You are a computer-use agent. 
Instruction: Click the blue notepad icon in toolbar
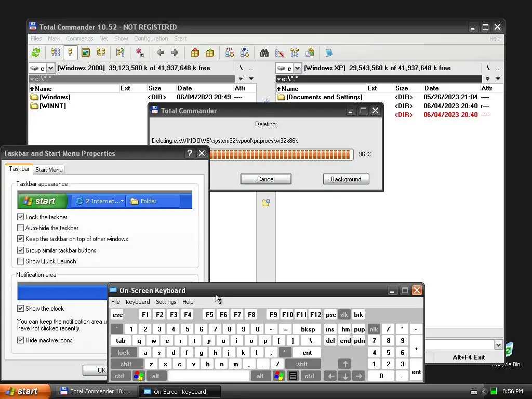pyautogui.click(x=328, y=52)
